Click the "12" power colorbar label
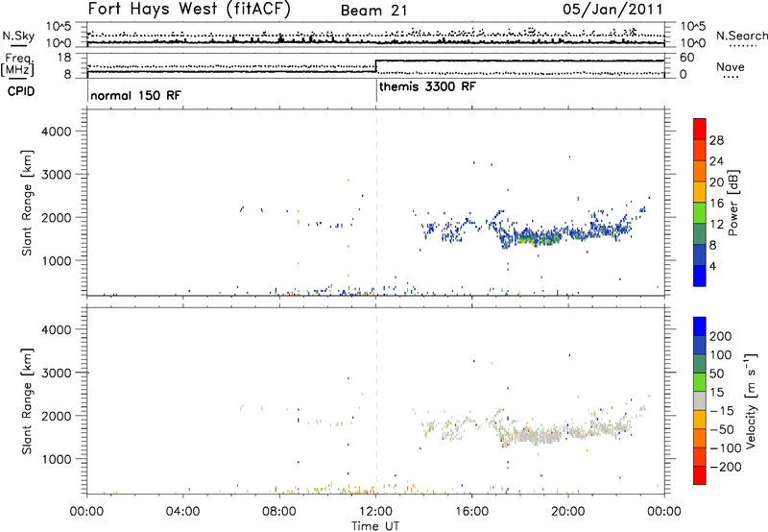The height and width of the screenshot is (532, 768). click(716, 225)
